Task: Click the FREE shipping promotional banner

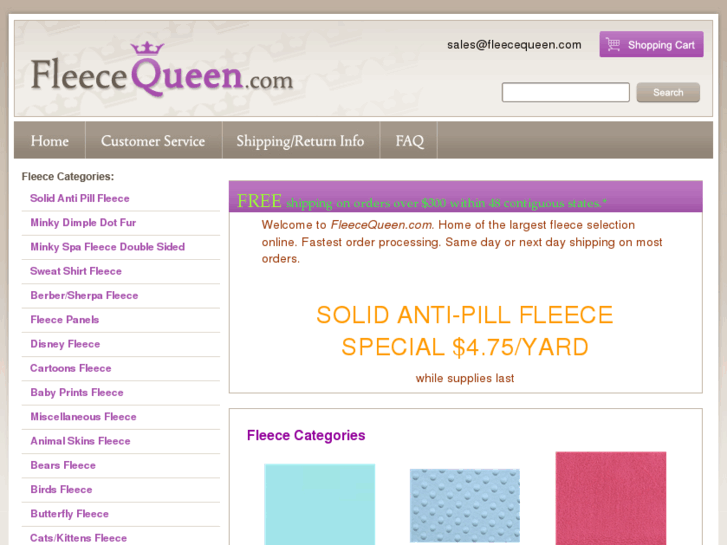Action: 466,197
